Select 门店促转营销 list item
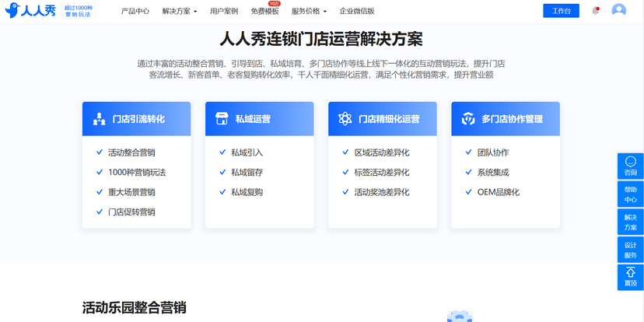The height and width of the screenshot is (322, 644). pos(131,212)
